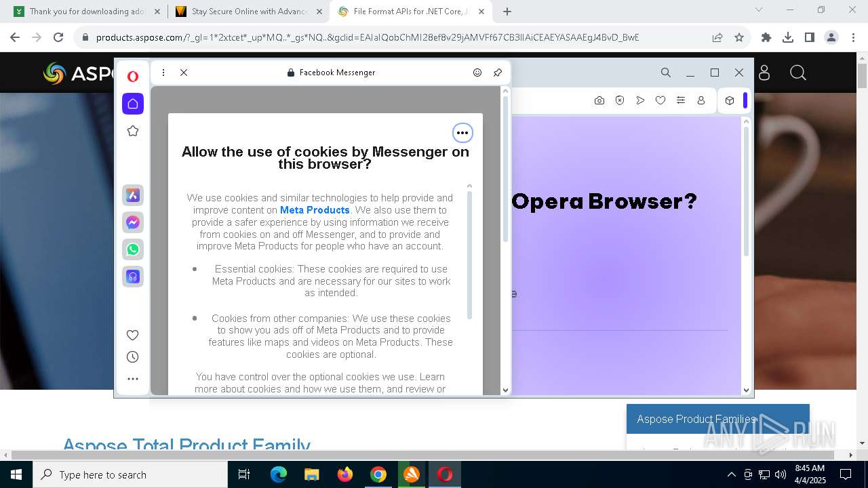
Task: Reload the Aspose page
Action: coord(58,37)
